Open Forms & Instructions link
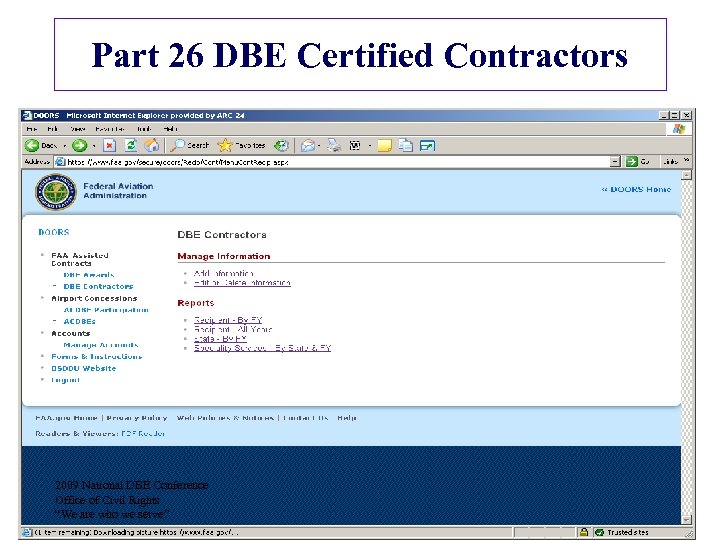This screenshot has height=540, width=720. 97,357
